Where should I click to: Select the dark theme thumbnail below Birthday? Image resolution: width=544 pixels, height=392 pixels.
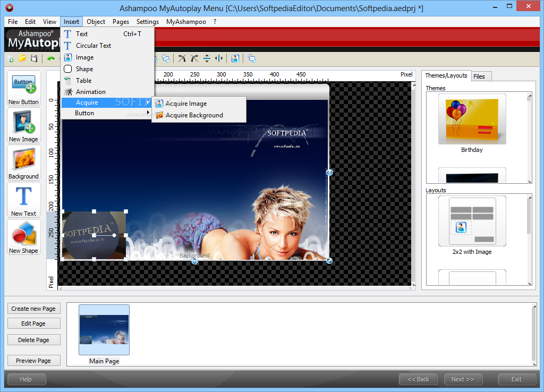[x=472, y=175]
